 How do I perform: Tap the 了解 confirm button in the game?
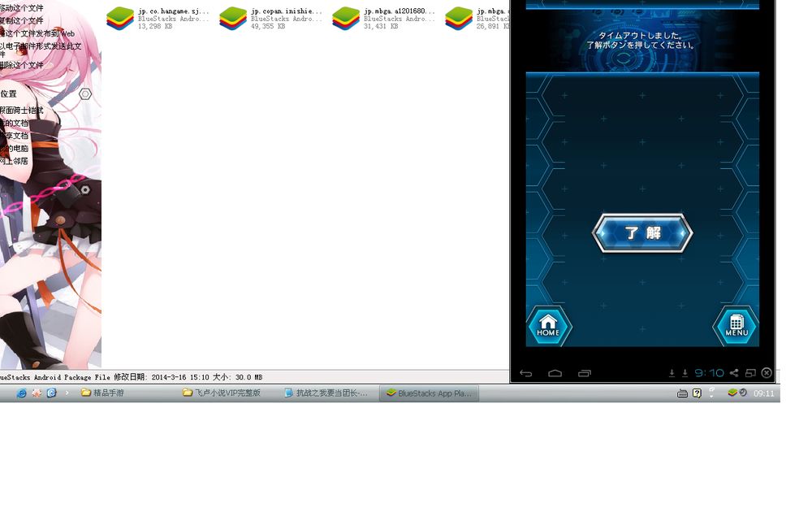click(642, 233)
